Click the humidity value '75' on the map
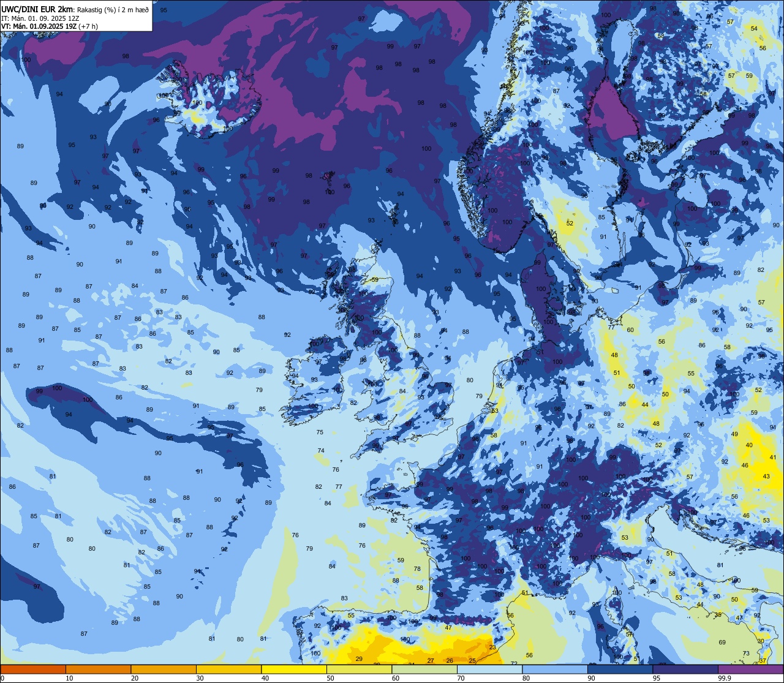Viewport: 784px width, 683px height. [320, 432]
